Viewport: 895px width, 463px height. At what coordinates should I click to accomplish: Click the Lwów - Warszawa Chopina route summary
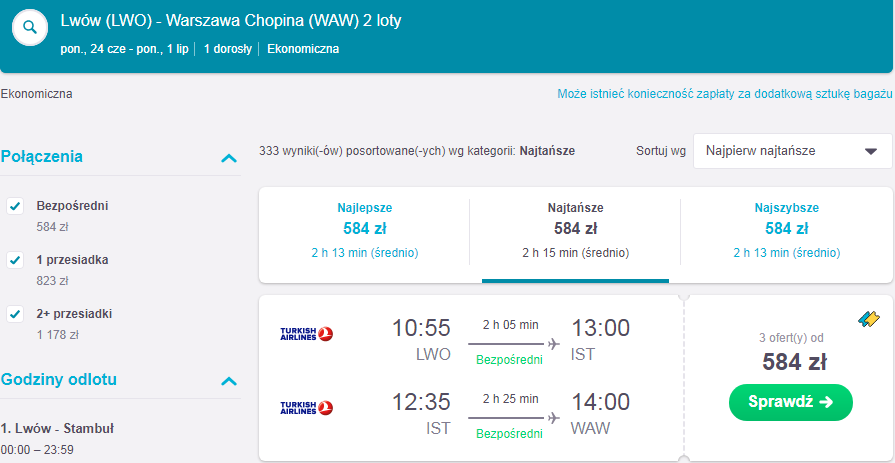click(x=231, y=21)
